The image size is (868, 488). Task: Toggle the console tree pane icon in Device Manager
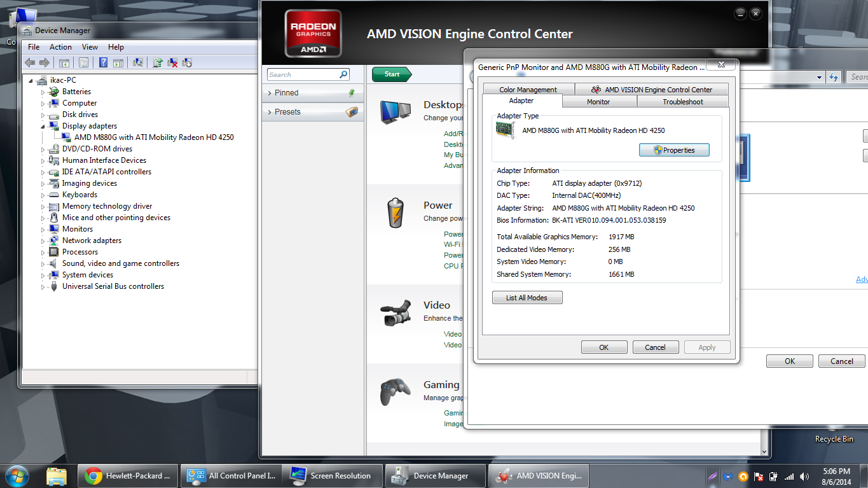pyautogui.click(x=64, y=62)
